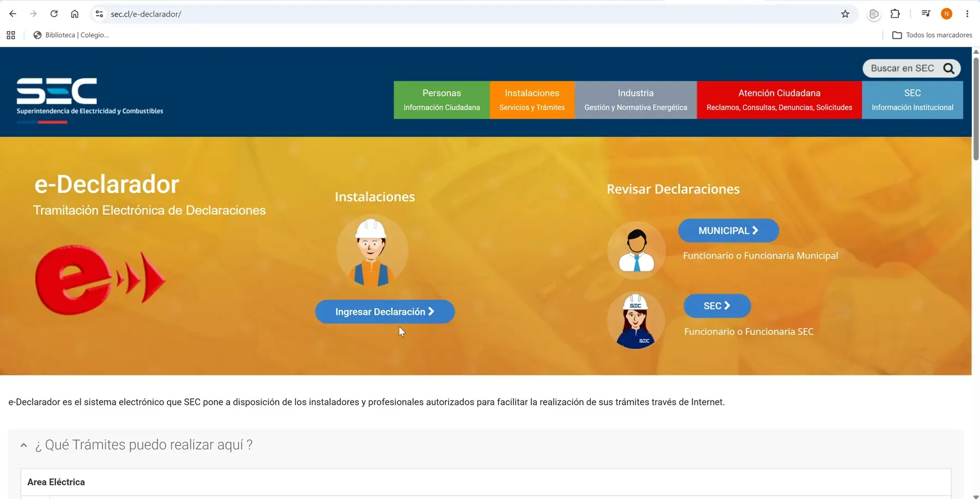Click the SEC official avatar
The image size is (980, 499).
coord(636,320)
